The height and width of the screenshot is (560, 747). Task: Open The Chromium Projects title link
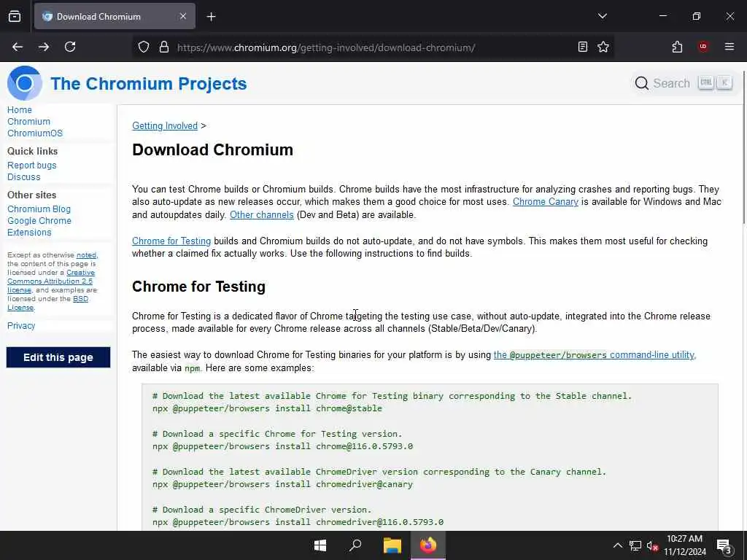pyautogui.click(x=149, y=84)
